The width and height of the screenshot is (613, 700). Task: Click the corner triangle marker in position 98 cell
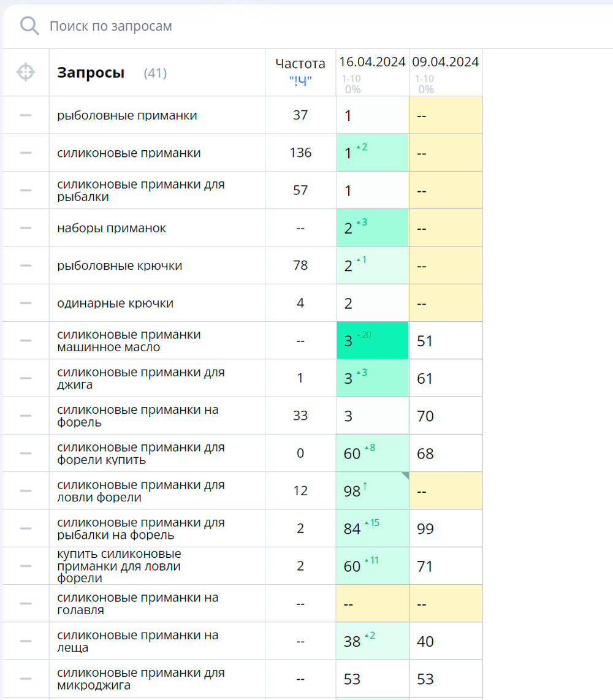(x=406, y=475)
